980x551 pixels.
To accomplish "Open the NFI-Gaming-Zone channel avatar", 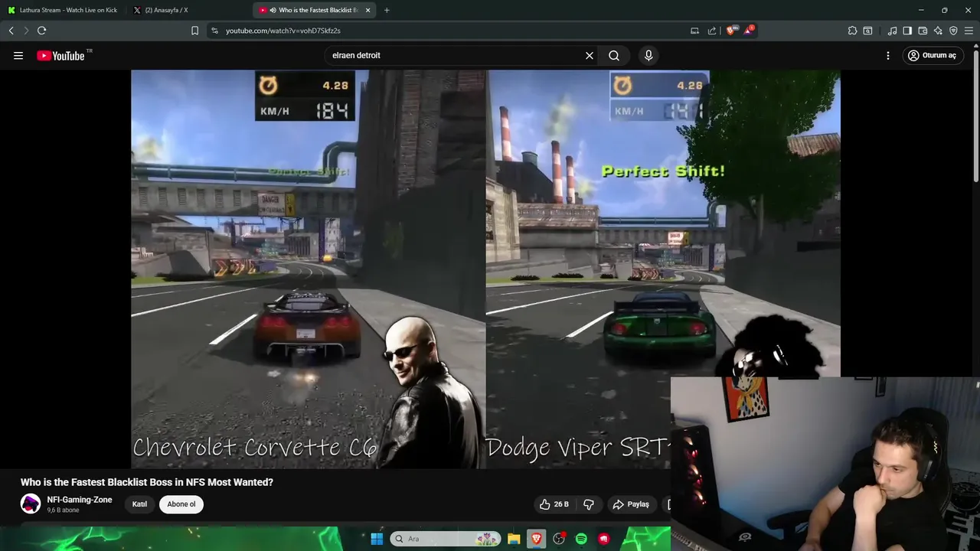I will (x=31, y=504).
